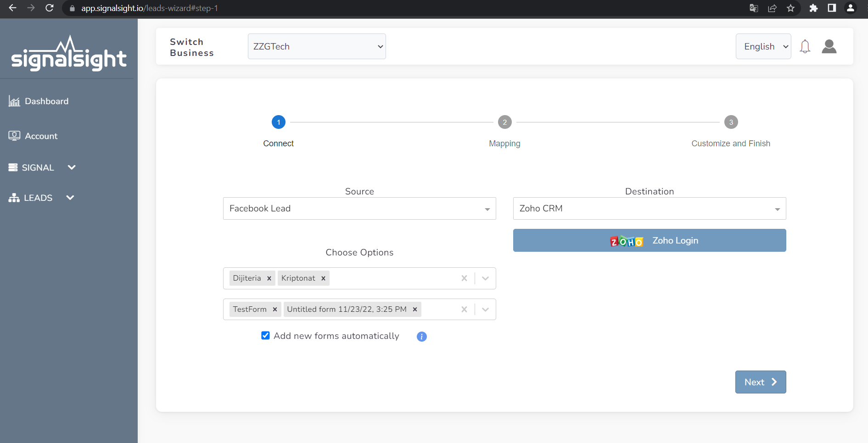Screen dimensions: 868x443
Task: Click the SIGNAL server icon
Action: (x=13, y=167)
